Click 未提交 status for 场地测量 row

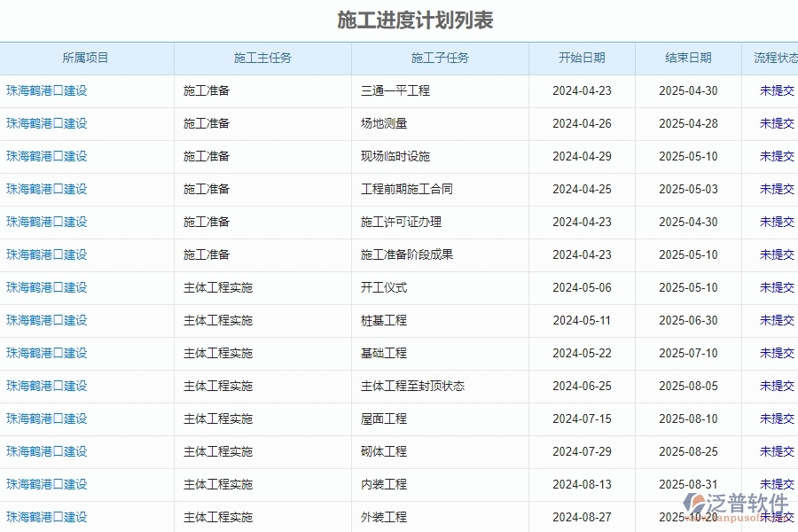[x=775, y=123]
